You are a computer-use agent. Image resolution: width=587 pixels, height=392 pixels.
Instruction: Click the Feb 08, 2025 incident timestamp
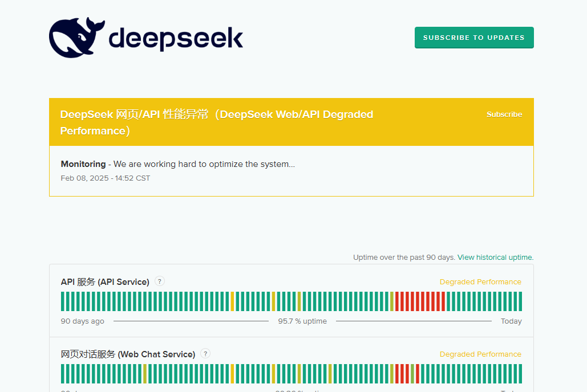coord(106,178)
